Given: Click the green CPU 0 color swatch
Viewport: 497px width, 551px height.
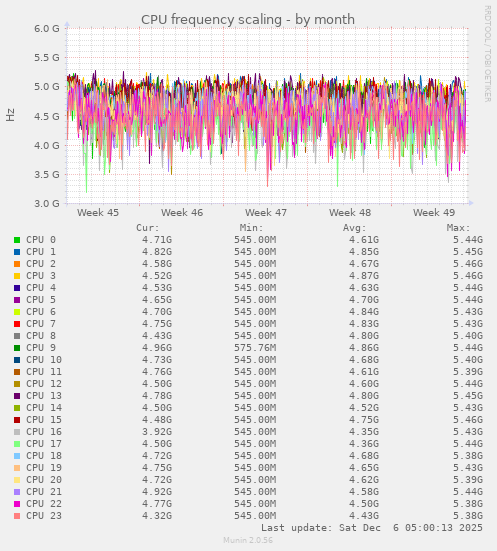Looking at the screenshot, I should tap(17, 240).
